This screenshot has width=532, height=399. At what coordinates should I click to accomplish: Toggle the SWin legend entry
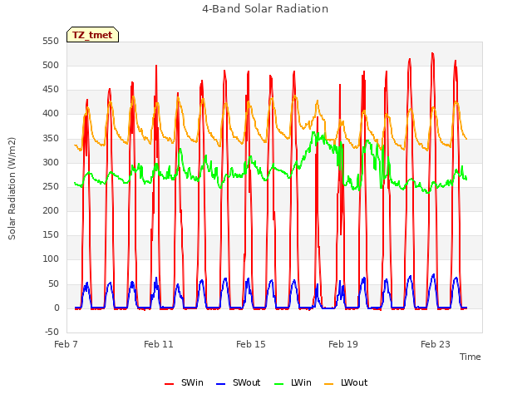pos(184,382)
